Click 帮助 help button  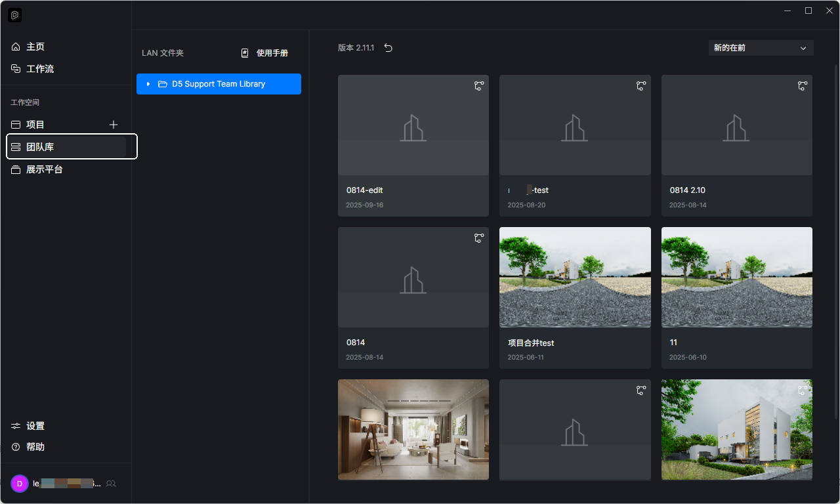pos(35,447)
